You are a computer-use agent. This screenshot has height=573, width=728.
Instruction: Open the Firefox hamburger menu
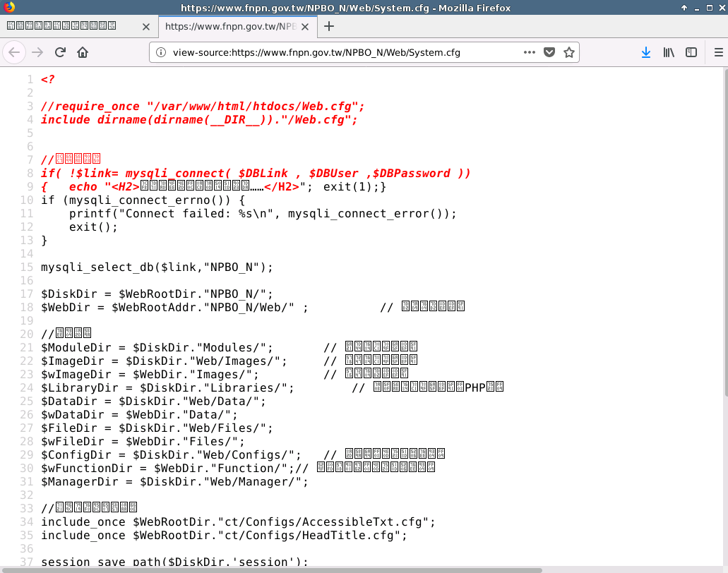click(x=718, y=52)
